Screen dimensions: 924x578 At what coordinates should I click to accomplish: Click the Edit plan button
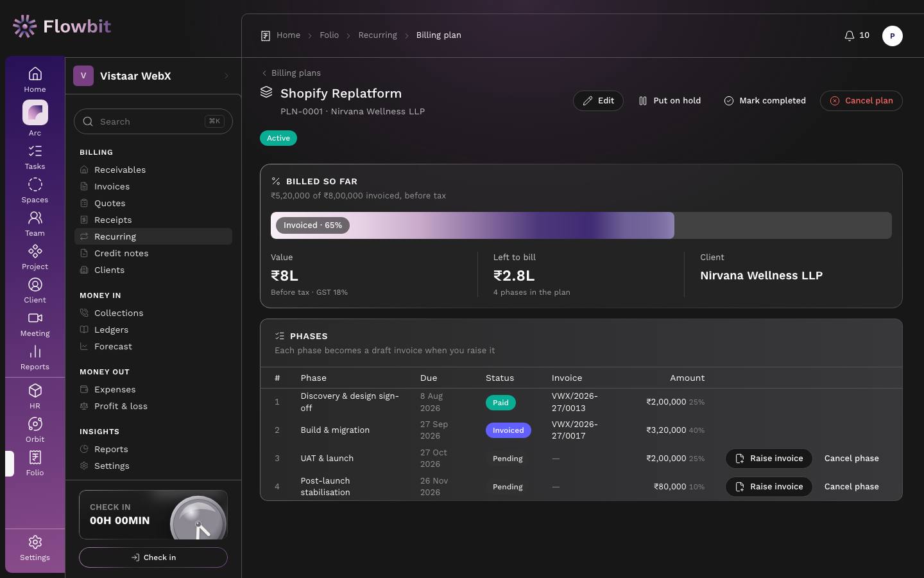point(598,101)
